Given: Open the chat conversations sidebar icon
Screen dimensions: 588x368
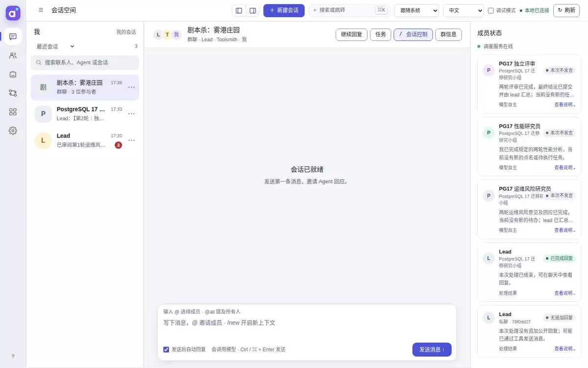Looking at the screenshot, I should pyautogui.click(x=13, y=37).
